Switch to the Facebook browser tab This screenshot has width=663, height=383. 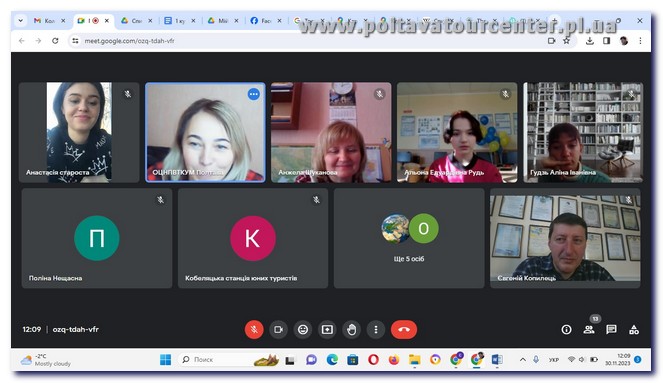coord(266,21)
